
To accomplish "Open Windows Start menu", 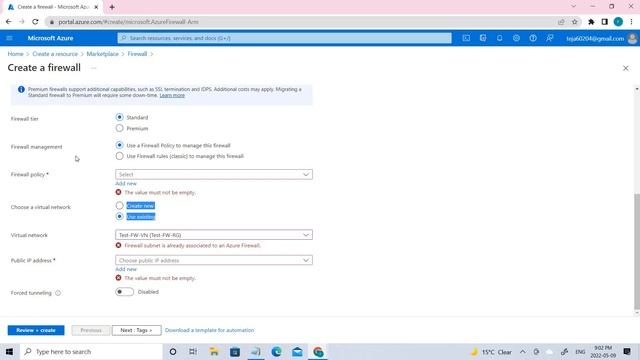I will pos(9,351).
